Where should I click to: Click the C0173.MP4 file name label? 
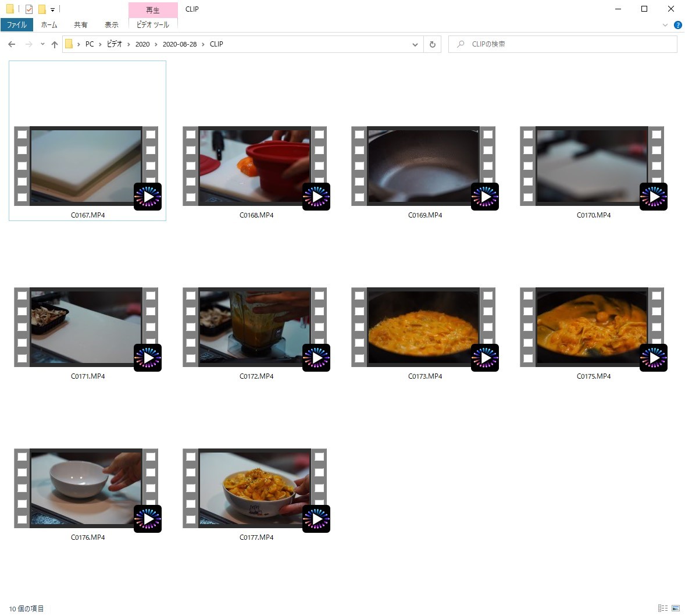(425, 376)
